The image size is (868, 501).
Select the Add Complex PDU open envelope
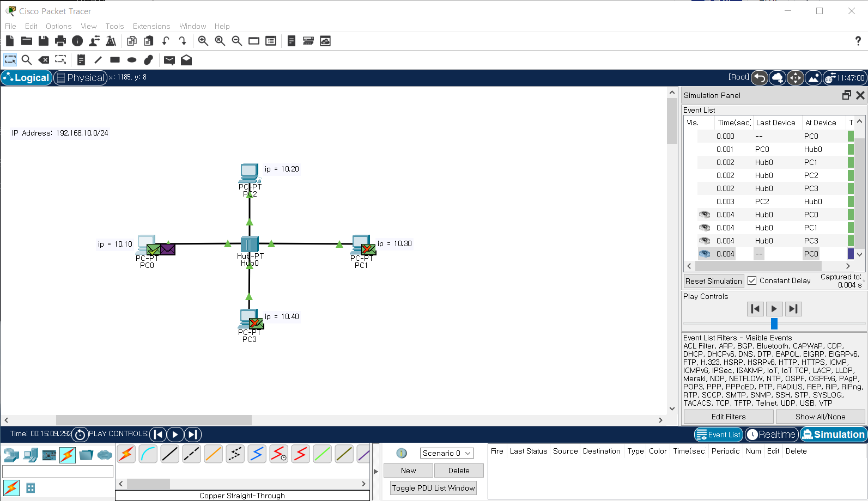tap(186, 60)
